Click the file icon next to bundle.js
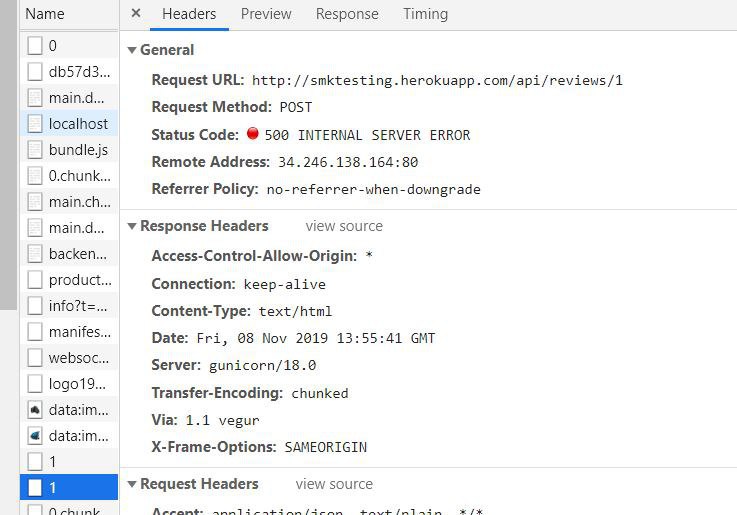The image size is (737, 515). coord(35,150)
